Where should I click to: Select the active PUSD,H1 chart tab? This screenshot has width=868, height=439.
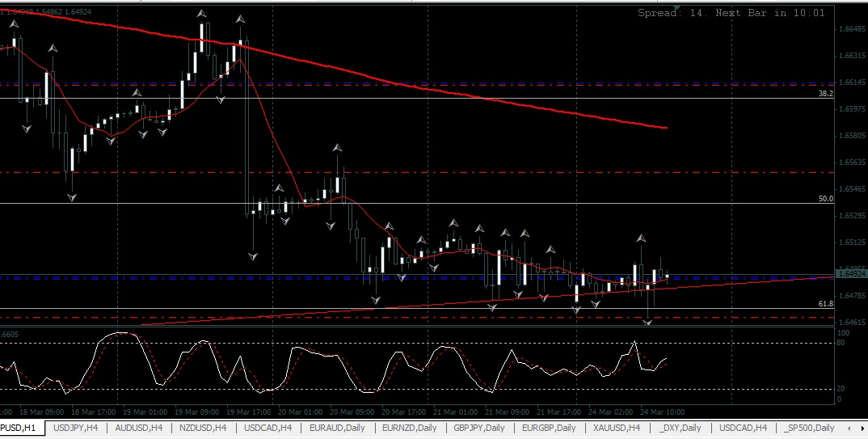[18, 428]
